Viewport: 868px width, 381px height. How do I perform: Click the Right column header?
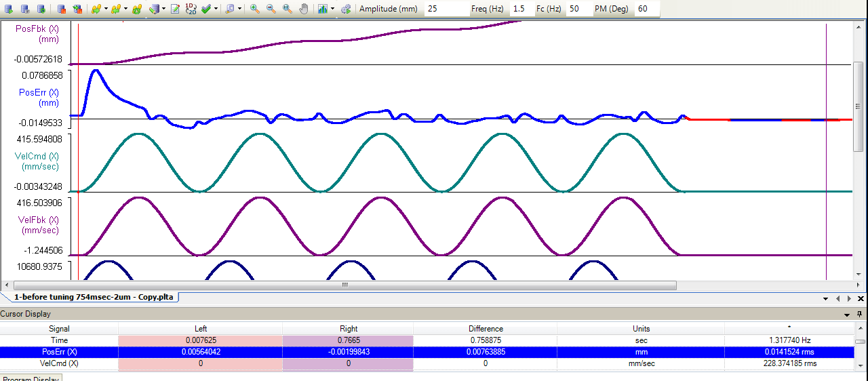coord(347,329)
